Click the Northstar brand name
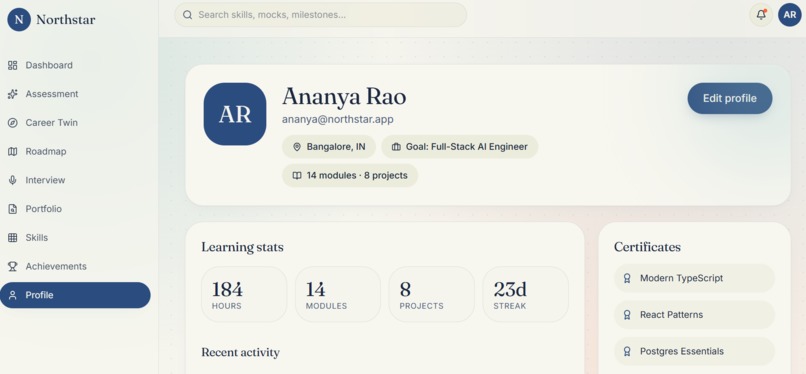The width and height of the screenshot is (806, 374). (66, 20)
